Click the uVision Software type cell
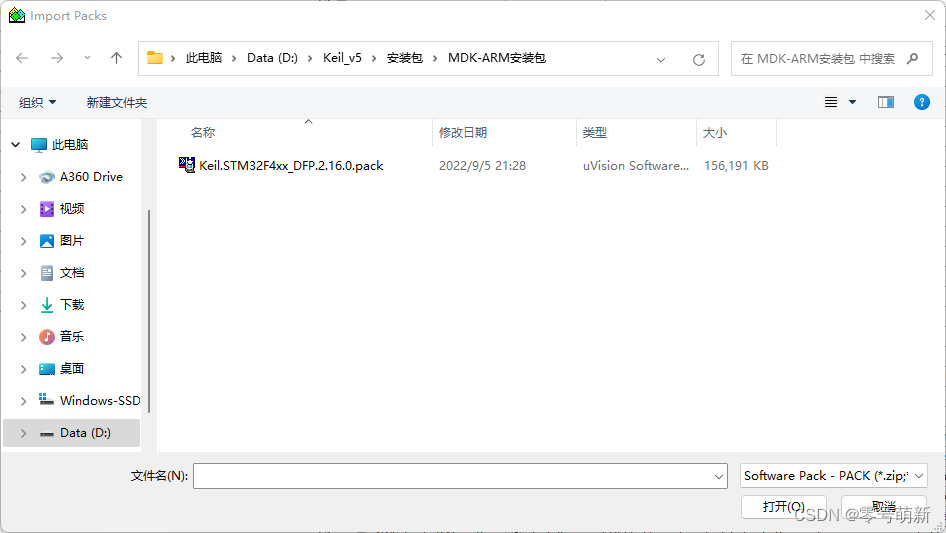 (636, 165)
